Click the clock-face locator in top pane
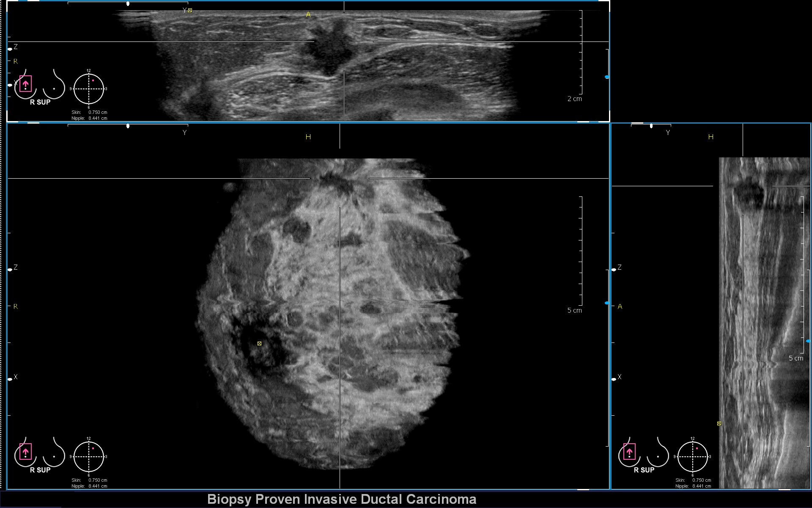Image resolution: width=812 pixels, height=508 pixels. pyautogui.click(x=89, y=89)
